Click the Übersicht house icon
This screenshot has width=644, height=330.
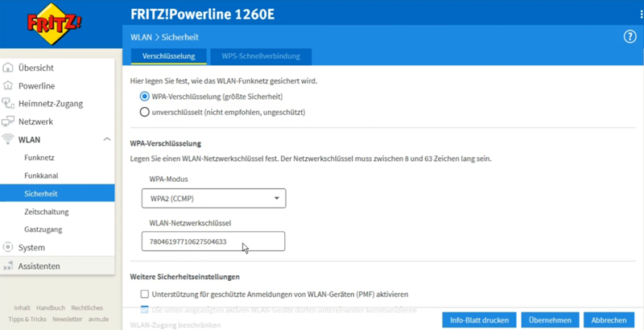click(8, 68)
